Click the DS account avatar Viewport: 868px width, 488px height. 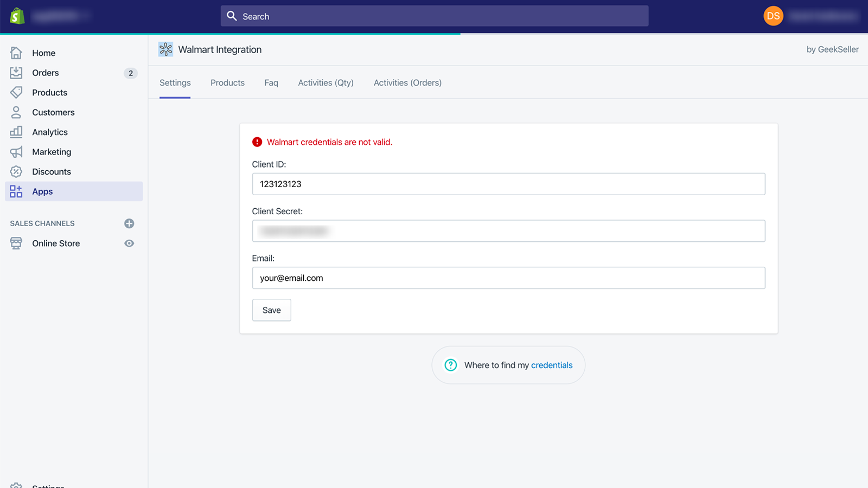[x=773, y=16]
